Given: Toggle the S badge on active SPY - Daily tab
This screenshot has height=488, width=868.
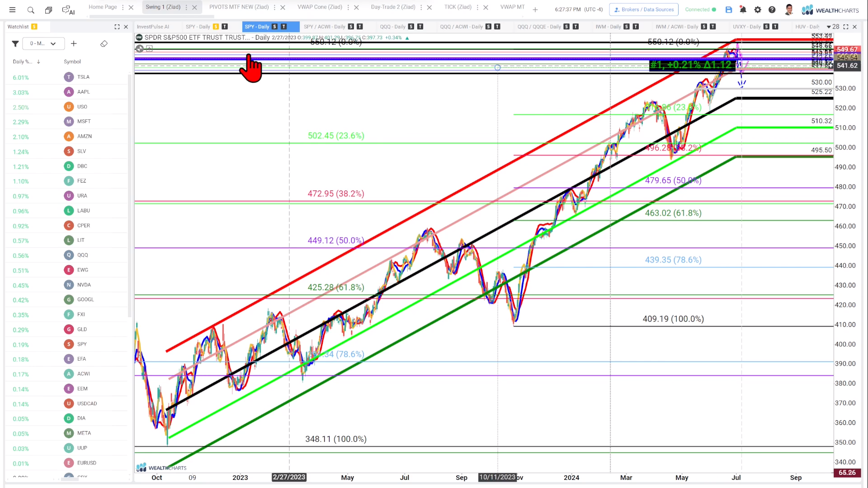Looking at the screenshot, I should pos(274,27).
